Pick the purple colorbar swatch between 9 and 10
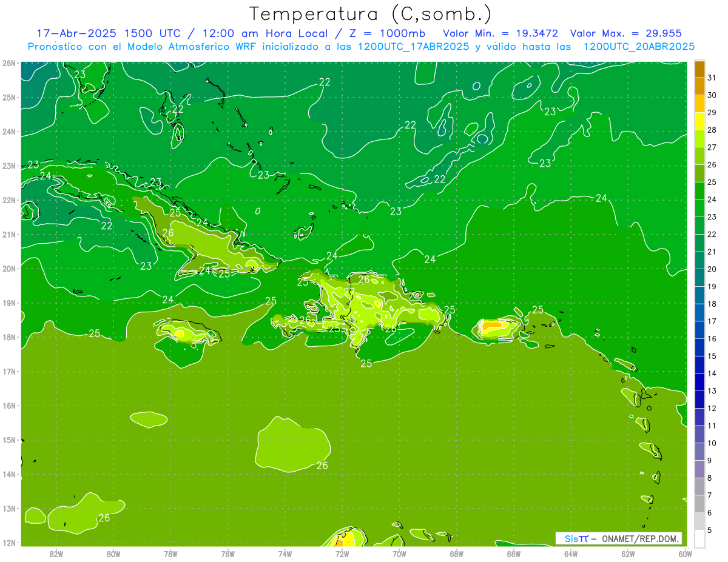 coord(699,452)
